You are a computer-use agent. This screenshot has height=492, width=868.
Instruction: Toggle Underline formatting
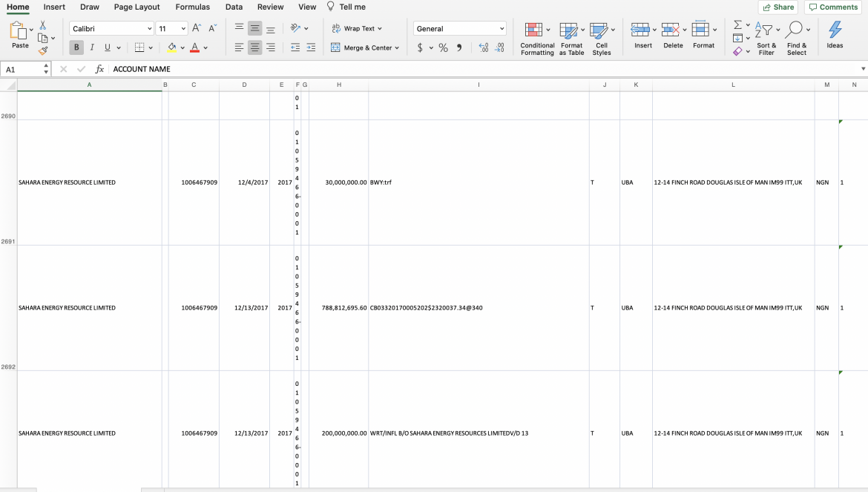pyautogui.click(x=108, y=47)
